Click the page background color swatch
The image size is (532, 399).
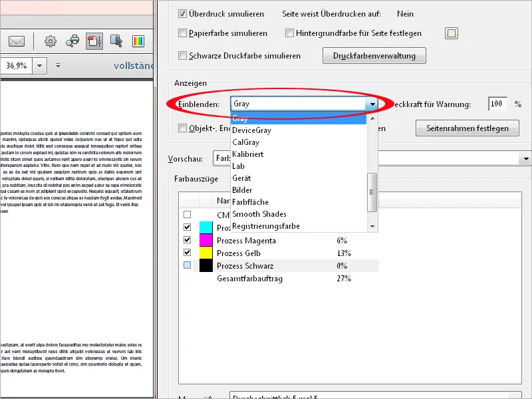(x=452, y=33)
